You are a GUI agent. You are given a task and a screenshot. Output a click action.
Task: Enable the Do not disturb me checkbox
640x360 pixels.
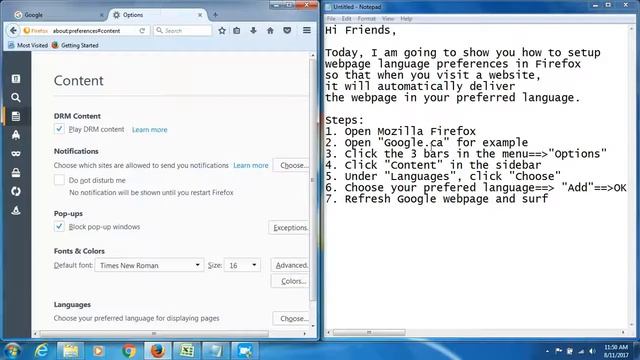point(59,180)
